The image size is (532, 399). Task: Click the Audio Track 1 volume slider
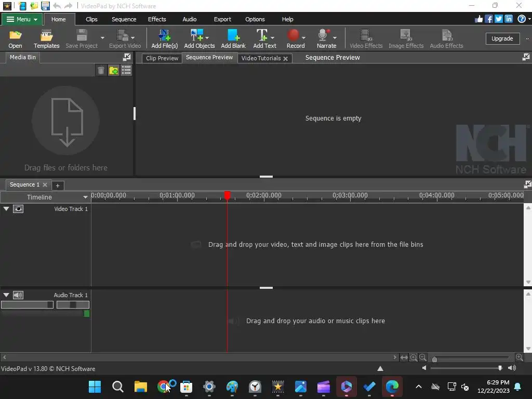coord(27,304)
